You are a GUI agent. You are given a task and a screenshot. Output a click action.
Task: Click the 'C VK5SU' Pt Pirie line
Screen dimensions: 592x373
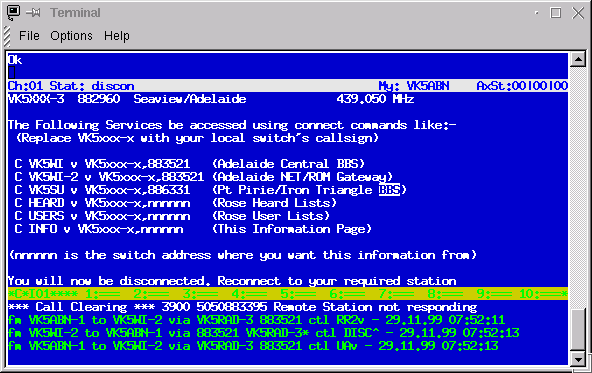(210, 190)
